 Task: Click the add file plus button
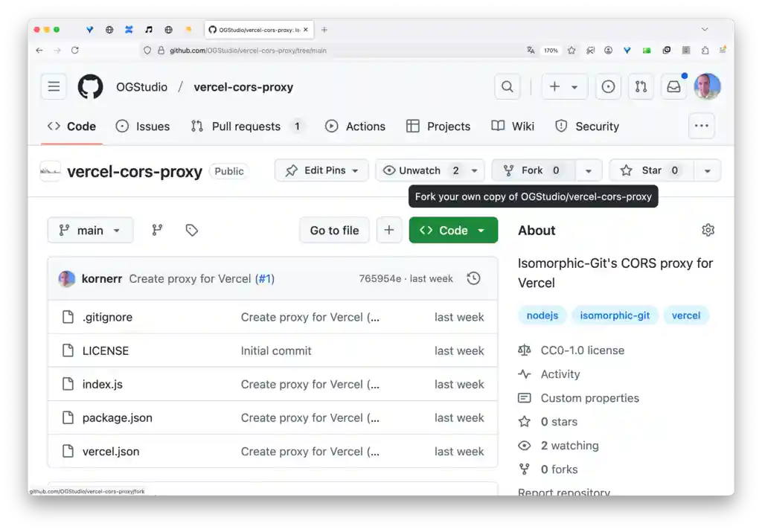[x=388, y=231]
